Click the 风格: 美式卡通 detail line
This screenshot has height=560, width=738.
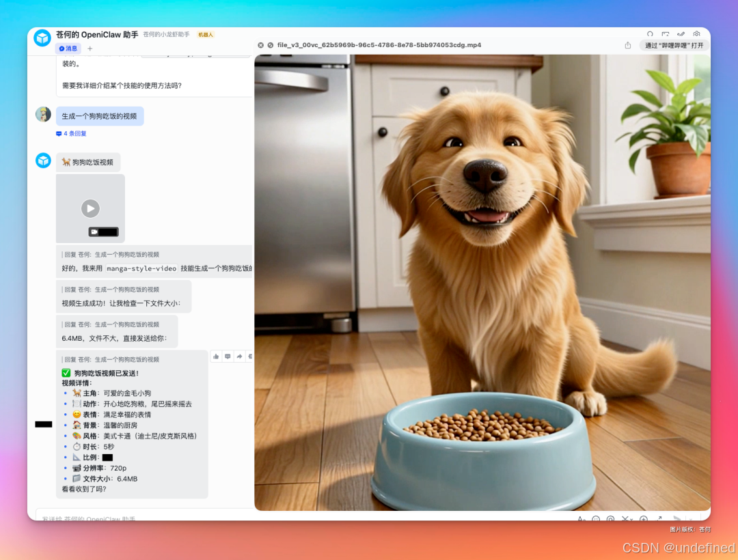135,436
